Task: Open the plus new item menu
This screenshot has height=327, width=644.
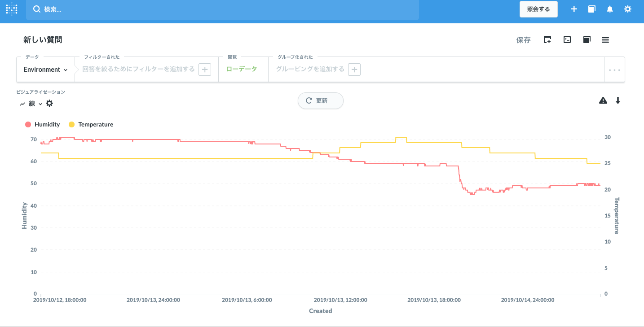Action: click(573, 9)
